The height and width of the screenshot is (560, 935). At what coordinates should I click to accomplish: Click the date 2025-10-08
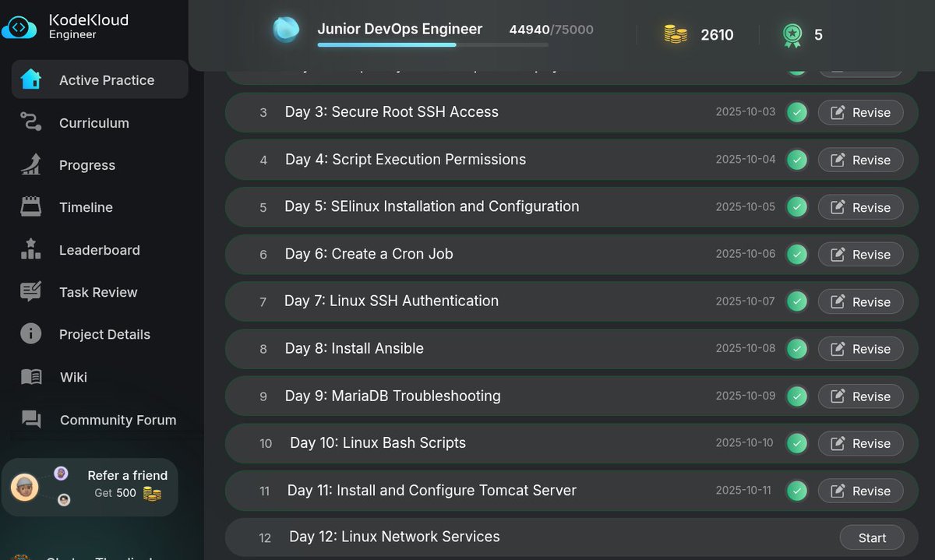[x=746, y=348]
